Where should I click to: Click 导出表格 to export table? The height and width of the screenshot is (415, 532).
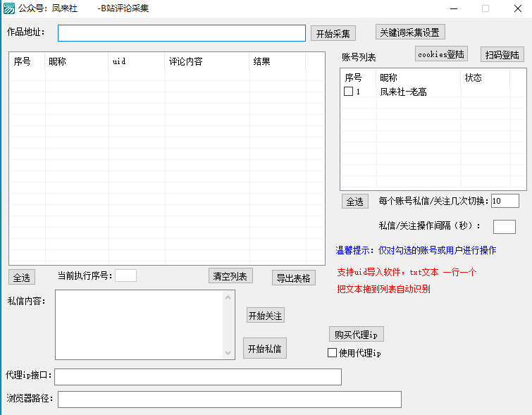coord(294,278)
